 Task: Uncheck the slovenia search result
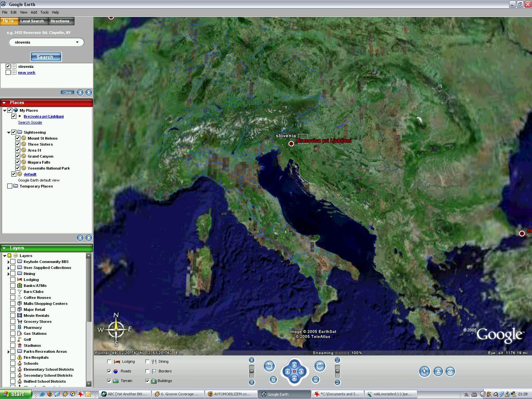(x=8, y=66)
